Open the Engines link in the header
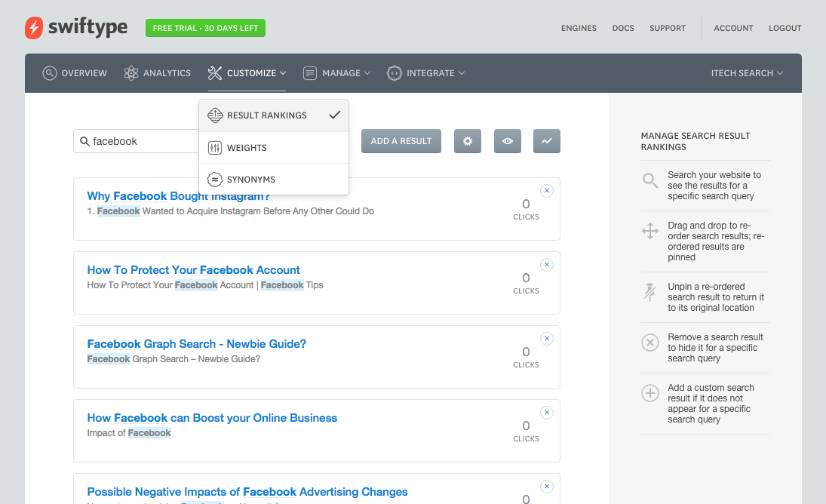The height and width of the screenshot is (504, 826). click(x=579, y=28)
